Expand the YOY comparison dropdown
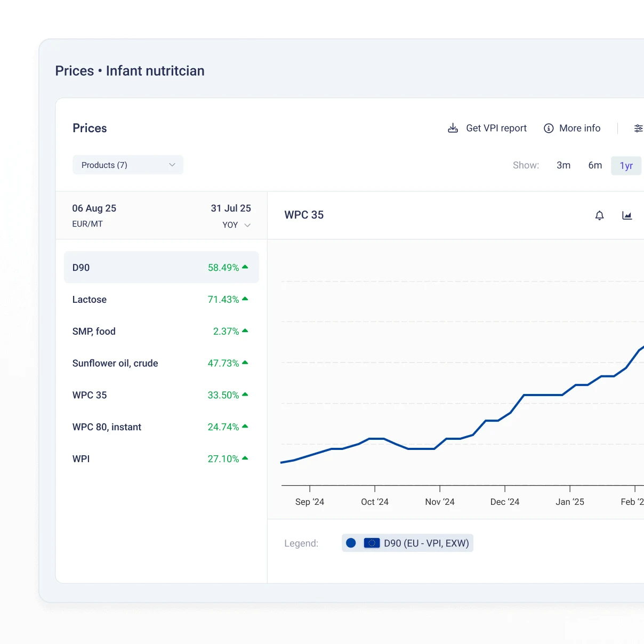 pyautogui.click(x=237, y=225)
